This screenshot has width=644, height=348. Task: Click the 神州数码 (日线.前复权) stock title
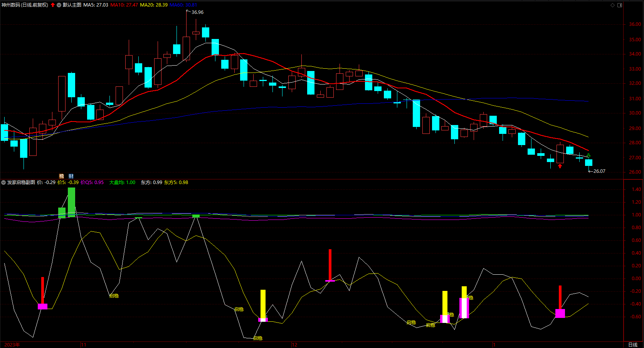pos(25,5)
